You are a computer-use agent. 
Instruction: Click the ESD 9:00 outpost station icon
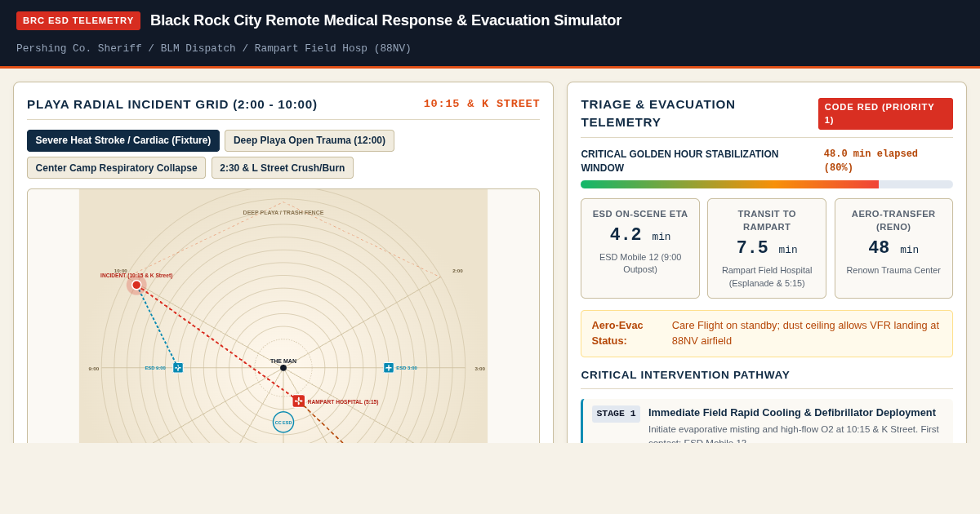[x=178, y=368]
